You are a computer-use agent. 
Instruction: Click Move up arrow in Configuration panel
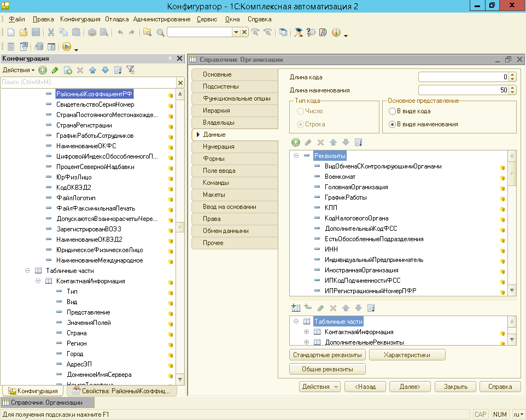[92, 70]
